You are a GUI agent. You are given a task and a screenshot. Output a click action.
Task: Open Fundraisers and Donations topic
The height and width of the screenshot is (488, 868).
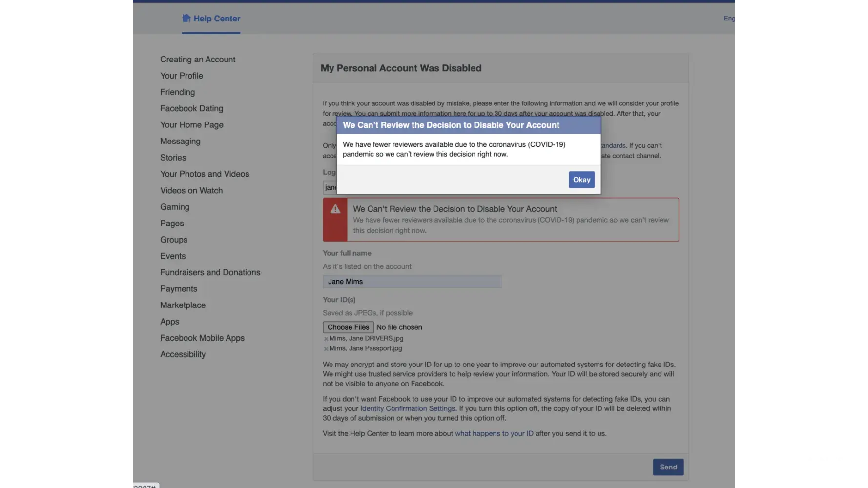210,272
